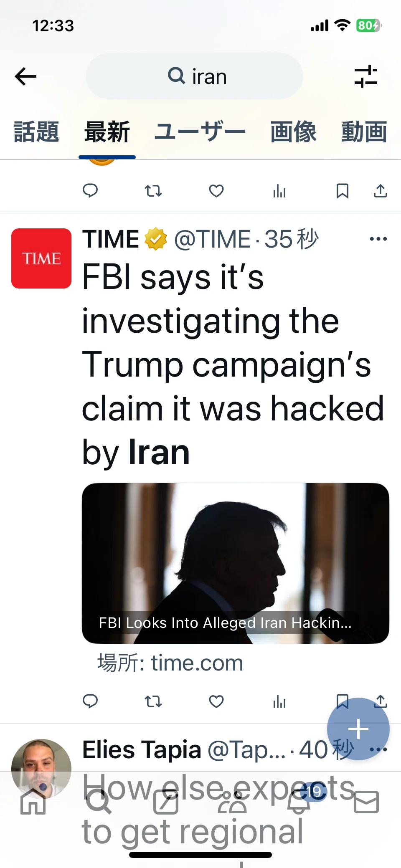Bookmark the tweet above the TIME post

pyautogui.click(x=343, y=191)
